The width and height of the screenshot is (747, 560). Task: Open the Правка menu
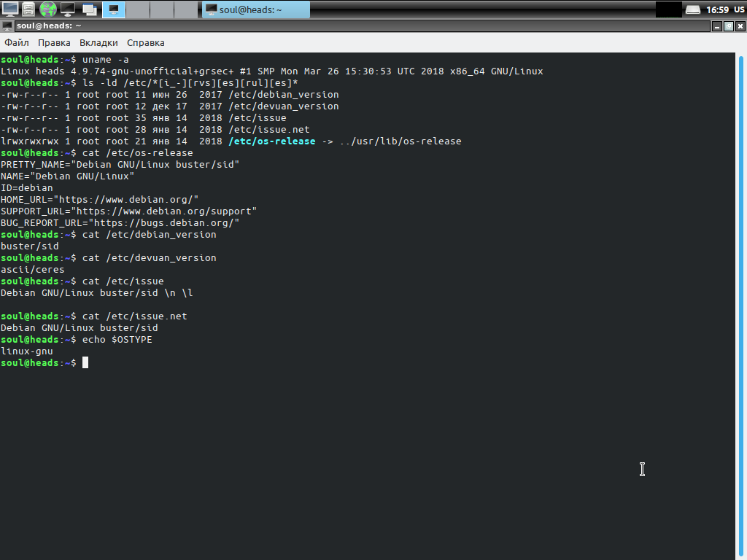pyautogui.click(x=54, y=43)
